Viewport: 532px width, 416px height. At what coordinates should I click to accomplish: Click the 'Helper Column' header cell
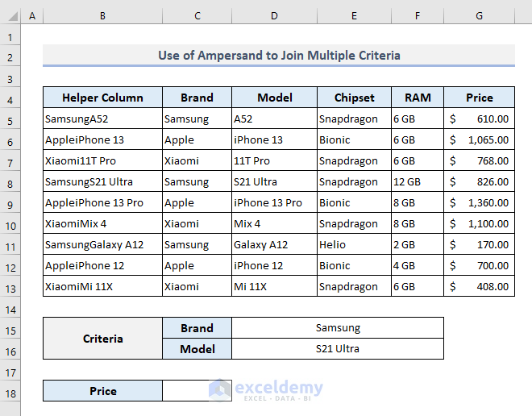[x=103, y=98]
